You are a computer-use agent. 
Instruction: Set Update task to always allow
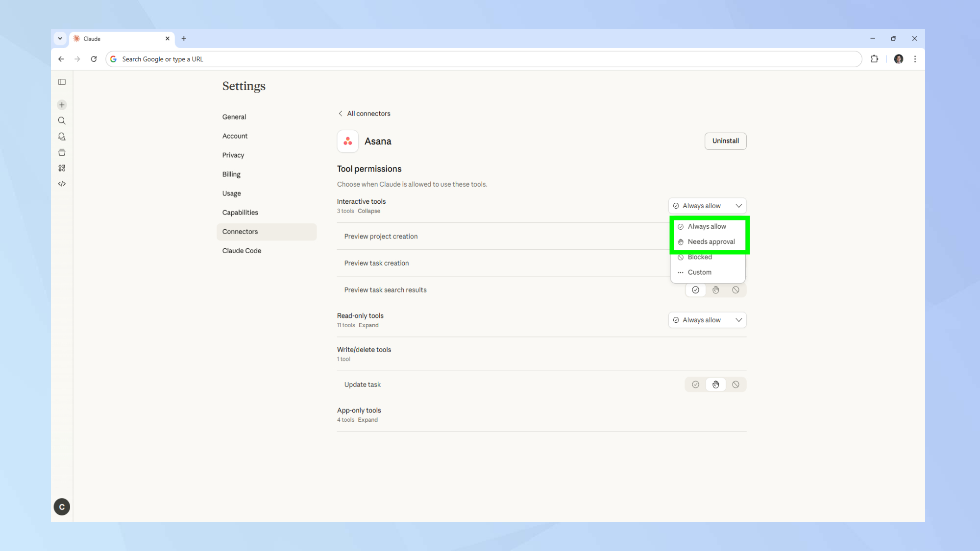point(695,384)
